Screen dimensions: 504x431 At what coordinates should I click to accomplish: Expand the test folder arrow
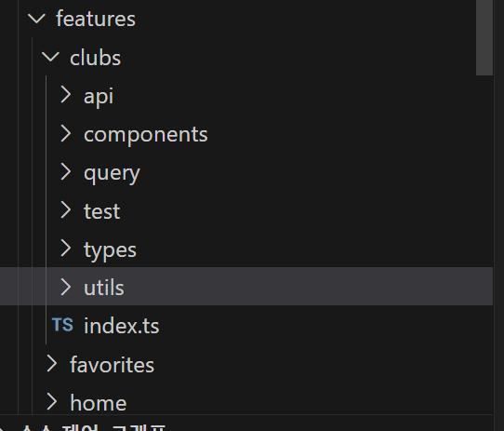(x=66, y=210)
